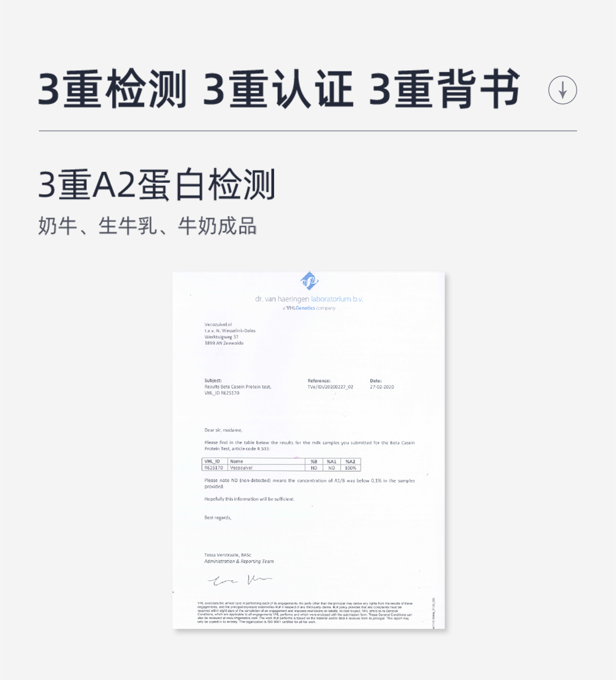The image size is (616, 680).
Task: Click the '100%' result table cell
Action: tap(350, 468)
